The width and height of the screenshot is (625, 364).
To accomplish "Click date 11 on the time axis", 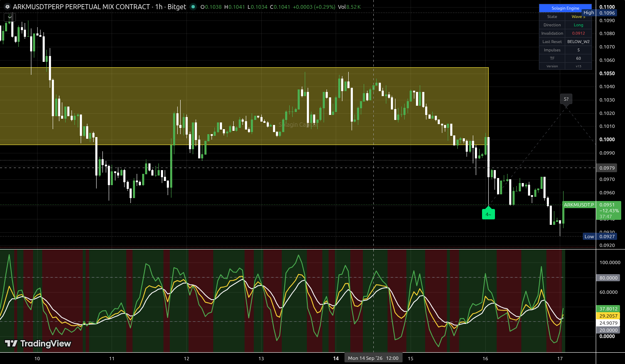I will tap(112, 358).
